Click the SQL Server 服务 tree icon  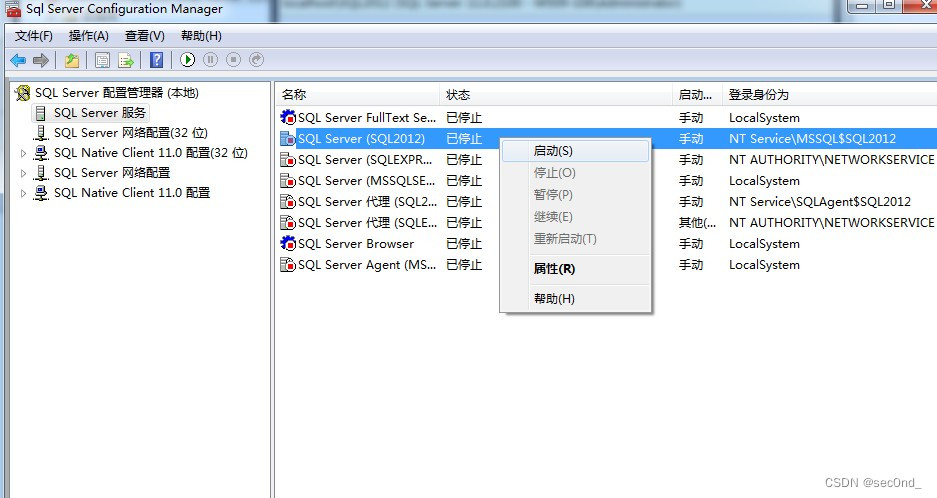point(41,113)
